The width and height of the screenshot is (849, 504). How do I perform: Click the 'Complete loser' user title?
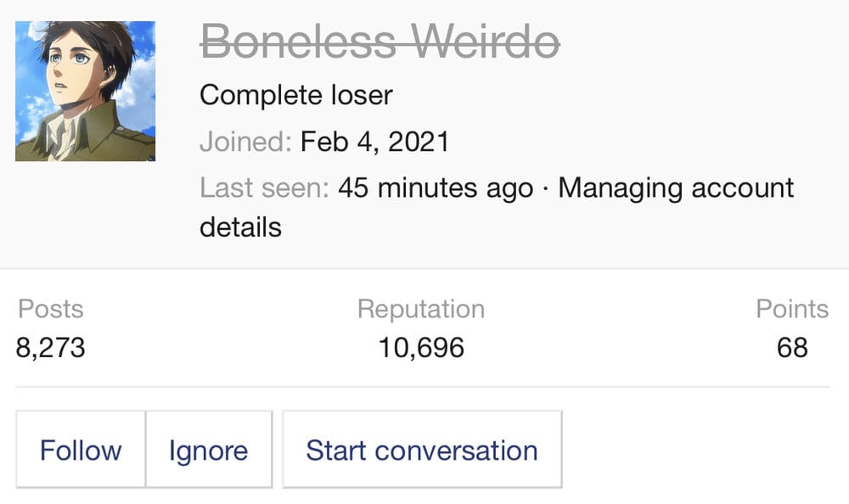click(295, 95)
